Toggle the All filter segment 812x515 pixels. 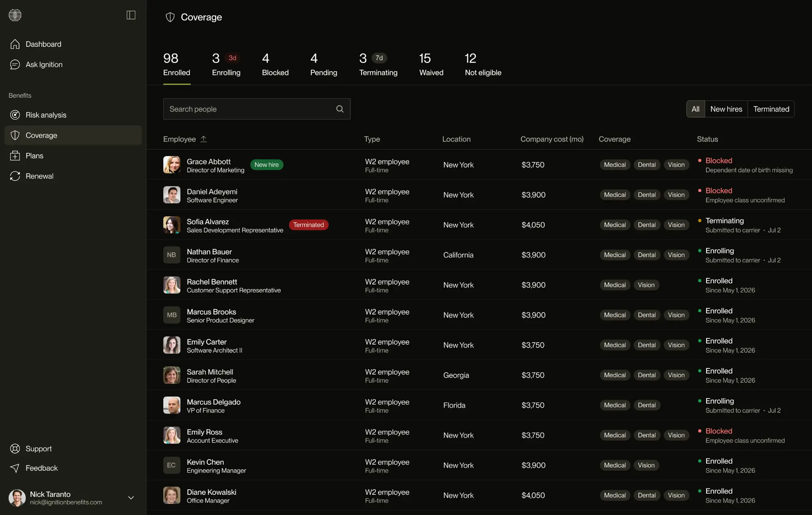click(x=695, y=109)
